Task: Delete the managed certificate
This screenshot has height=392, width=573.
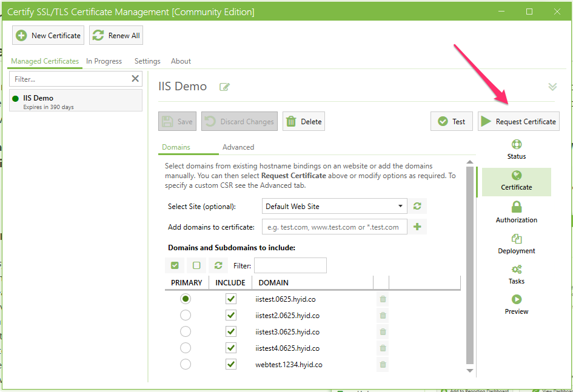Action: tap(304, 121)
